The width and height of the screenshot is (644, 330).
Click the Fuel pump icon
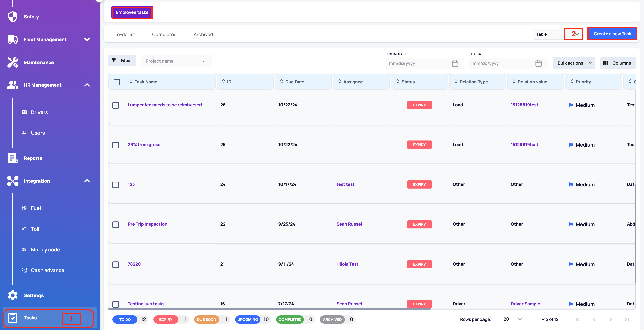(x=24, y=208)
